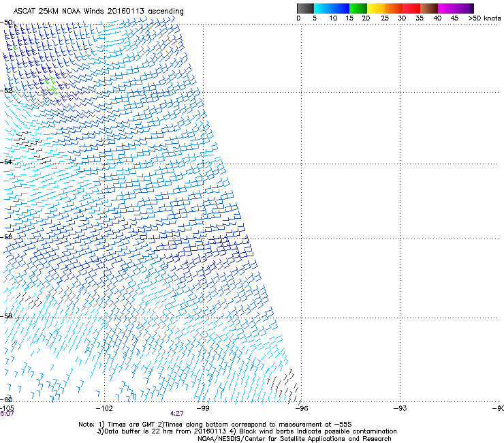504x443 pixels.
Task: Click the 4:27 swath time label
Action: click(177, 414)
